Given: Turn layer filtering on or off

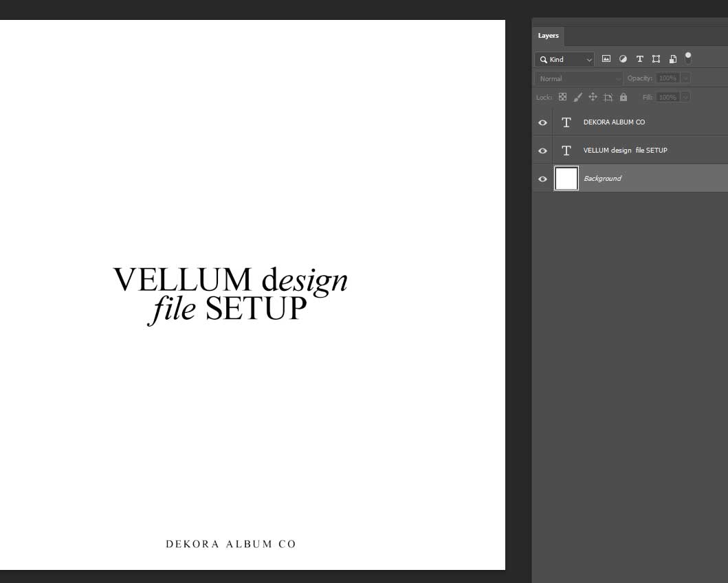Looking at the screenshot, I should click(688, 58).
